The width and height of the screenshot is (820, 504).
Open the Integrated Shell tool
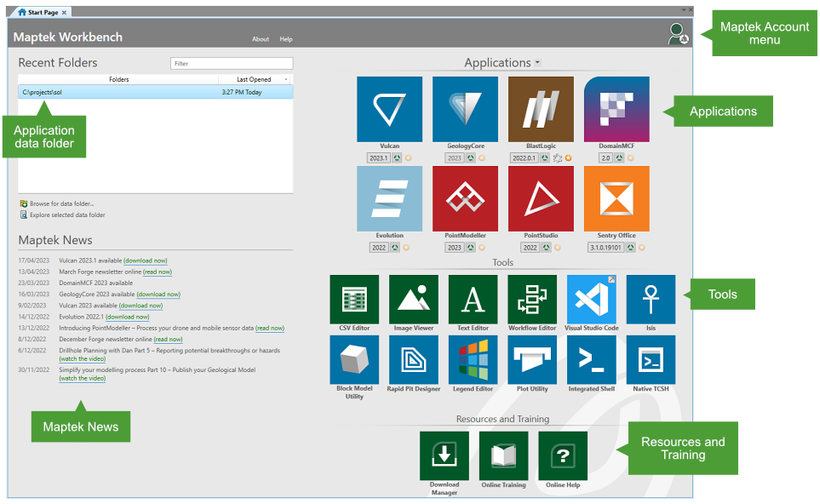591,359
